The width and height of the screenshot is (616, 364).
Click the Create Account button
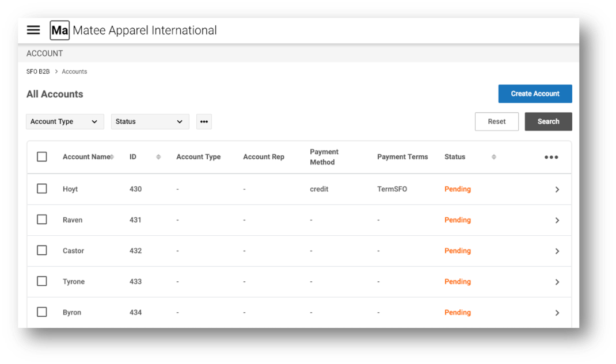[x=535, y=94]
